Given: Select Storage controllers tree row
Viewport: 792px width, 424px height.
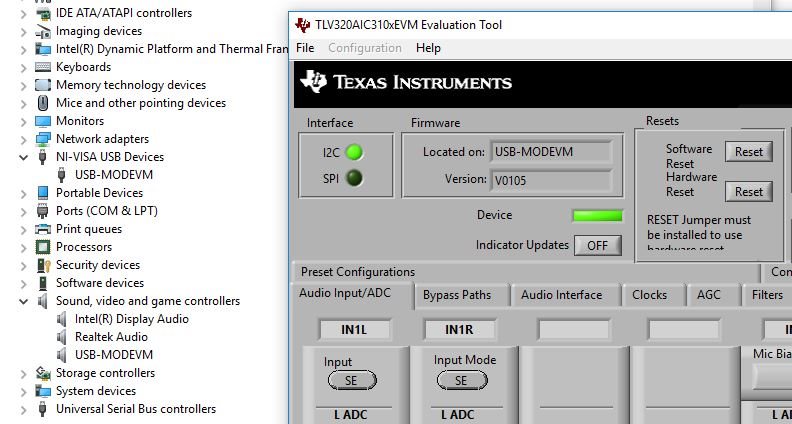Looking at the screenshot, I should click(x=95, y=373).
